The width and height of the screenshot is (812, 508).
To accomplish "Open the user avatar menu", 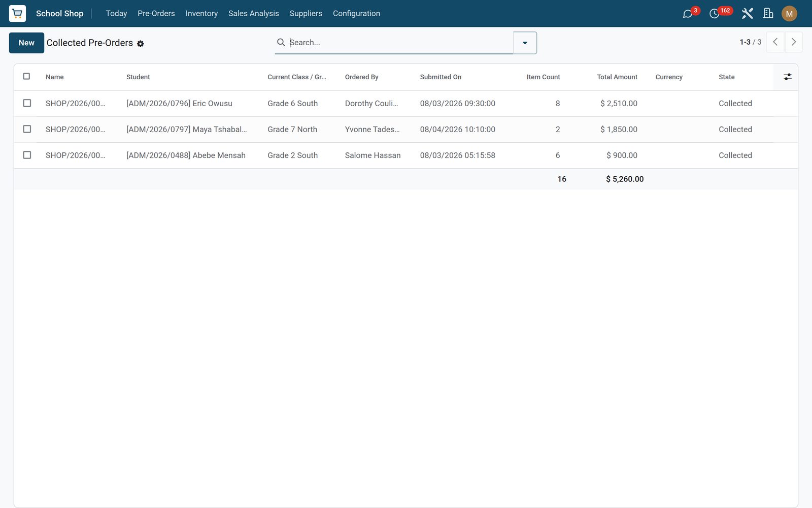I will pos(789,14).
